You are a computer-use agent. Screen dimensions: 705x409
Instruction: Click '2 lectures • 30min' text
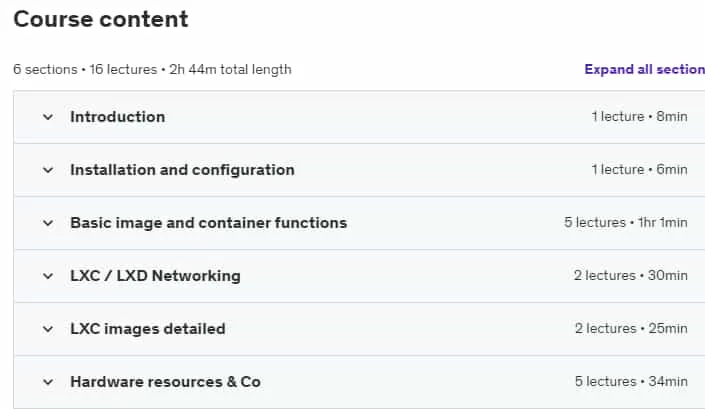point(630,276)
